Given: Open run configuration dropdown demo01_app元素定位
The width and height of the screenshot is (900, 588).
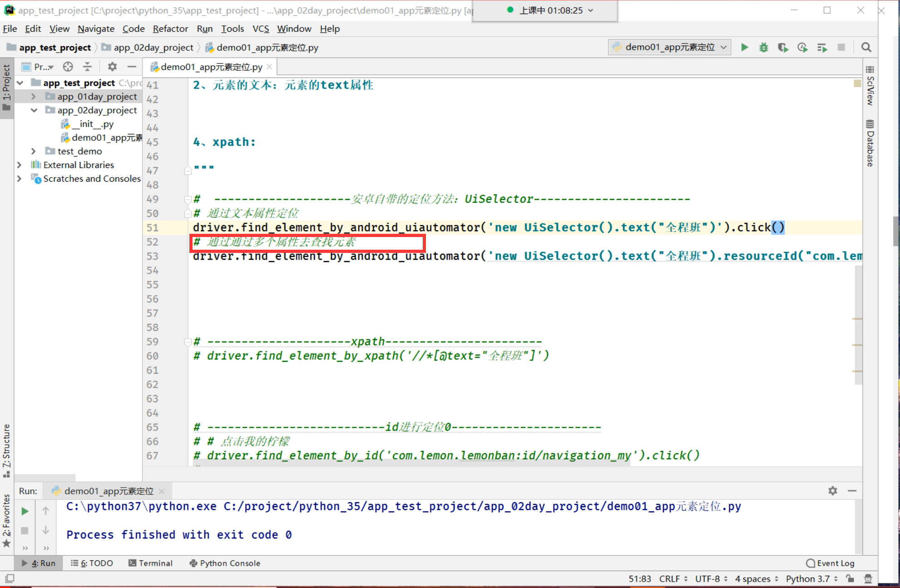Looking at the screenshot, I should [669, 47].
